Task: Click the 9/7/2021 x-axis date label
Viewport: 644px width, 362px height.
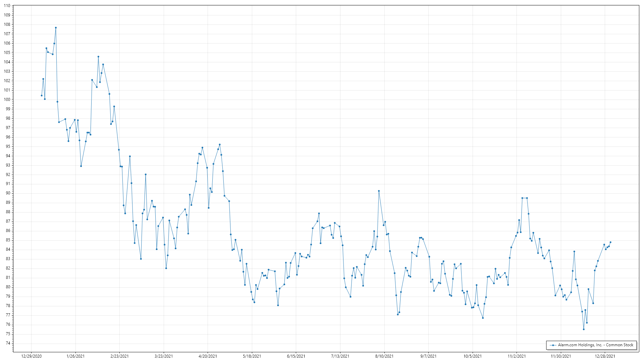Action: tap(428, 356)
